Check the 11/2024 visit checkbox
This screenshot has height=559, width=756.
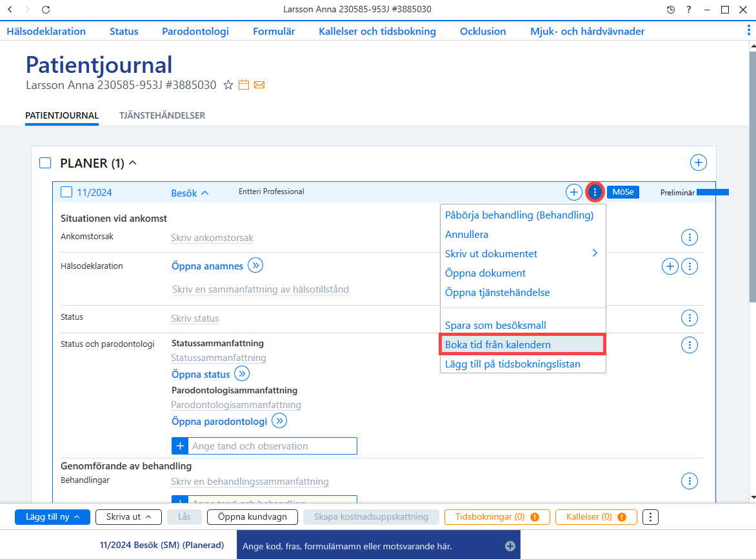[66, 192]
